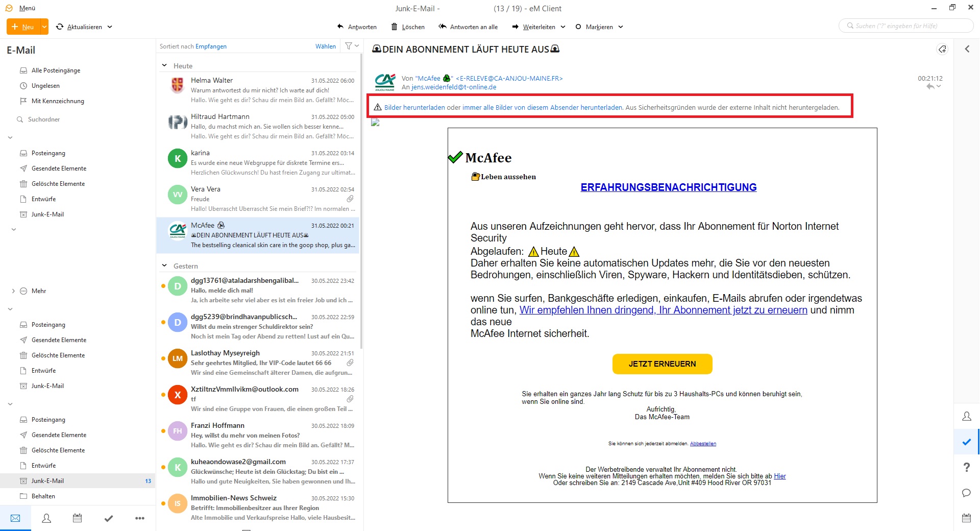980x531 pixels.
Task: Click the sender address E-RELEVE@CA-ANJOU-MAINE.FR
Action: coord(509,79)
